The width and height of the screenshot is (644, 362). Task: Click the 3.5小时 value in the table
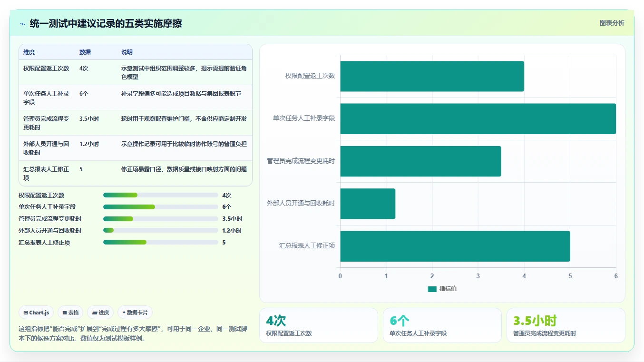[x=89, y=119]
